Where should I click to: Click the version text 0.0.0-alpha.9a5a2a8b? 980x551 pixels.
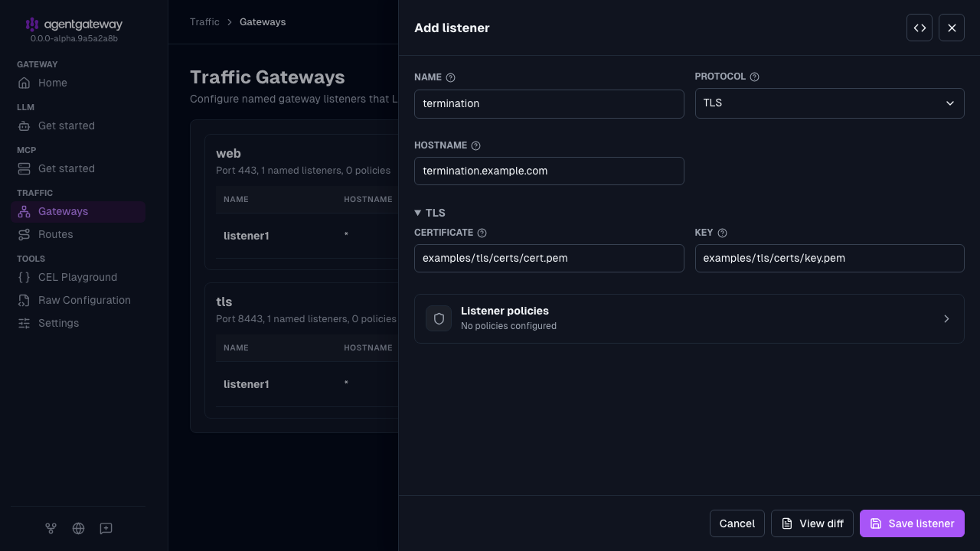pyautogui.click(x=74, y=38)
